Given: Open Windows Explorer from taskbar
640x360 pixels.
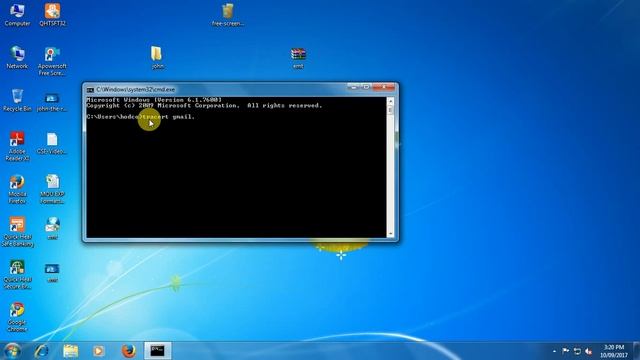Looking at the screenshot, I should click(71, 351).
